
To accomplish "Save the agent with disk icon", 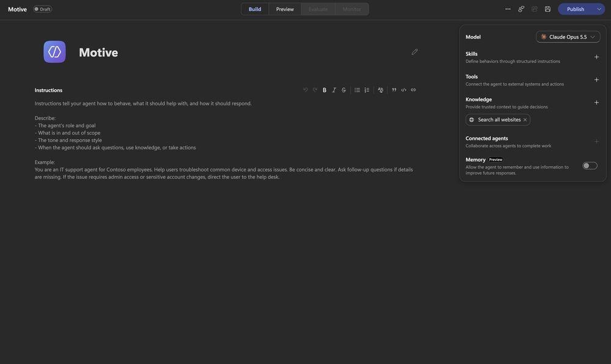I will 547,9.
